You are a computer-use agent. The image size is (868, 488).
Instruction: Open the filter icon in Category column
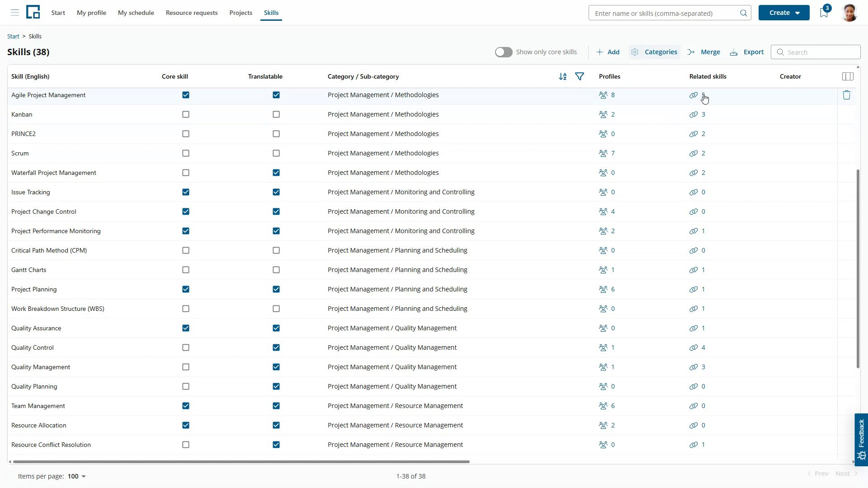click(x=580, y=76)
